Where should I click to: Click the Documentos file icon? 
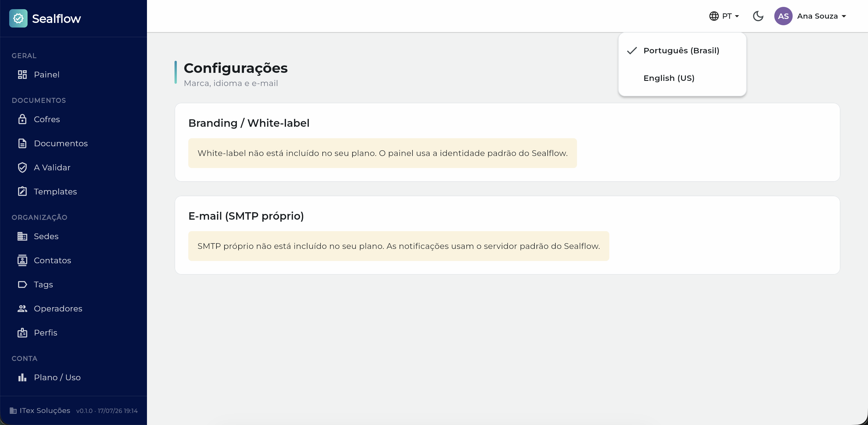[22, 143]
